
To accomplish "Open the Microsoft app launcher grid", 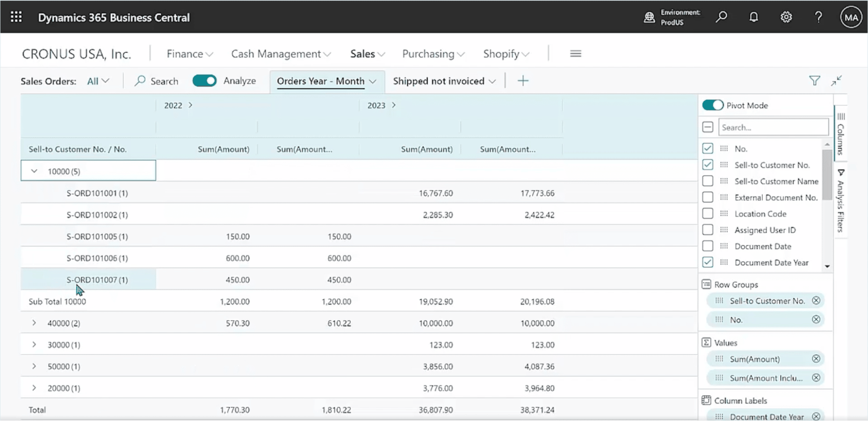I will 16,16.
